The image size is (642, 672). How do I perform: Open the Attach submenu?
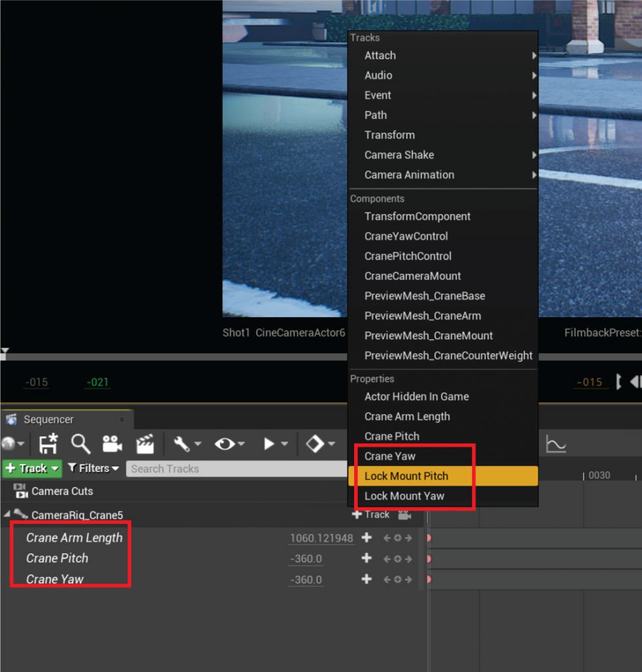(380, 56)
